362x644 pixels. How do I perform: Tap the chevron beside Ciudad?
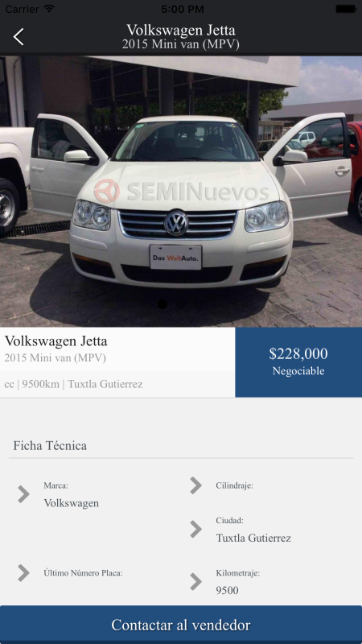195,529
